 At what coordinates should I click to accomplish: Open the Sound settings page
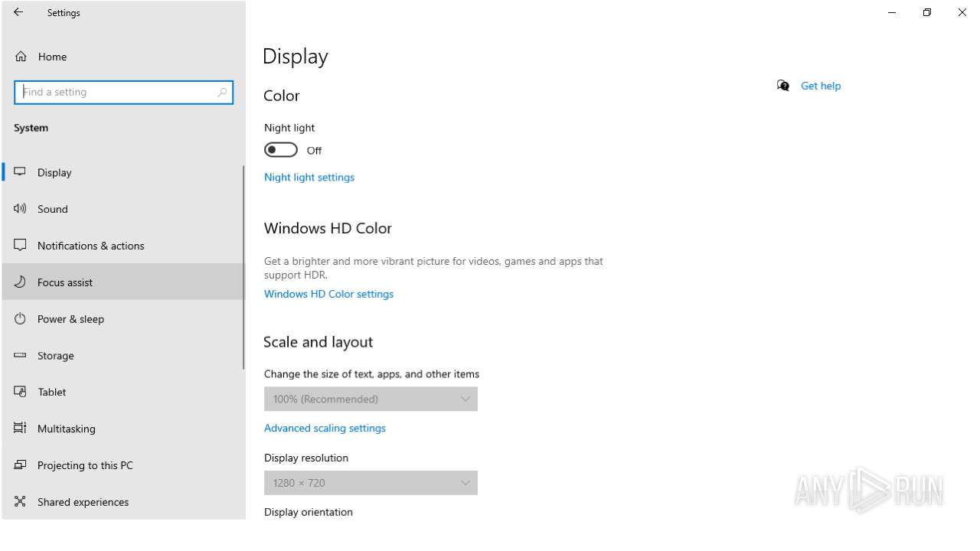tap(122, 209)
